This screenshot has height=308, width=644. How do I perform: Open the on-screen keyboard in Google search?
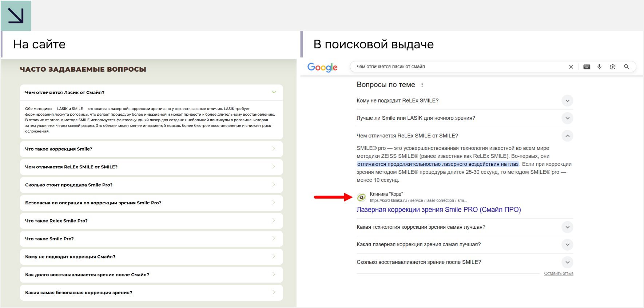(587, 67)
